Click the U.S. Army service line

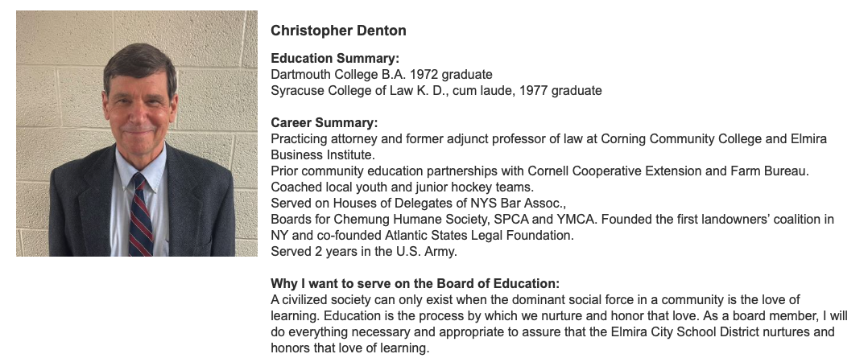click(x=364, y=251)
